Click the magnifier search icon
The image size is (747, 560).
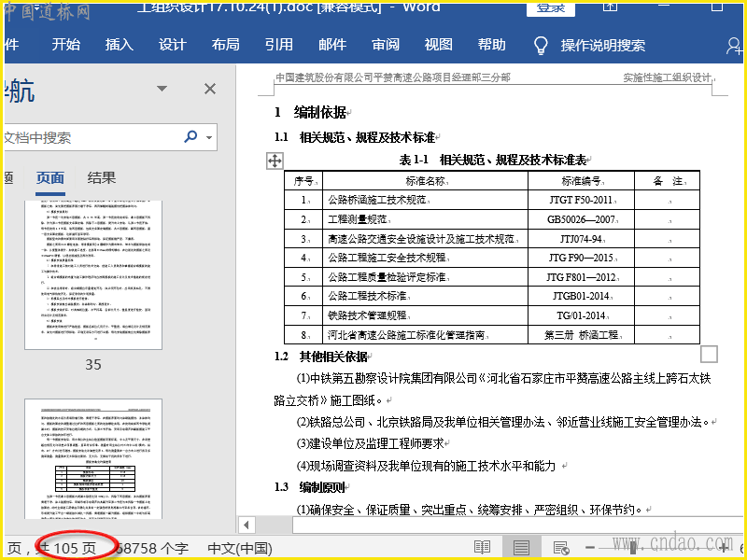coord(190,136)
